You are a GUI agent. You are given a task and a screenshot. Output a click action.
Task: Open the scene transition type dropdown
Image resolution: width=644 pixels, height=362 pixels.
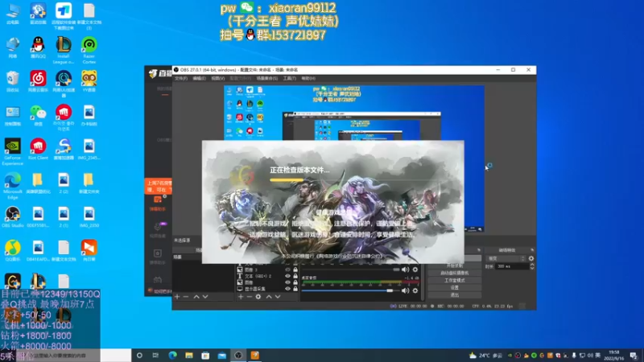tap(506, 258)
